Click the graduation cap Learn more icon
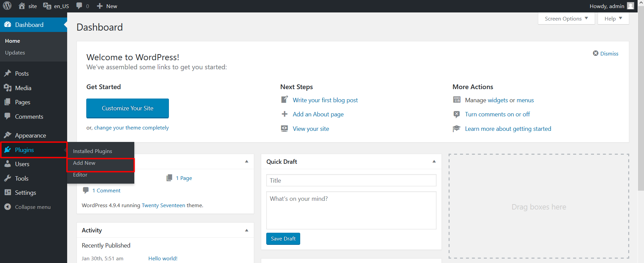 pos(457,128)
